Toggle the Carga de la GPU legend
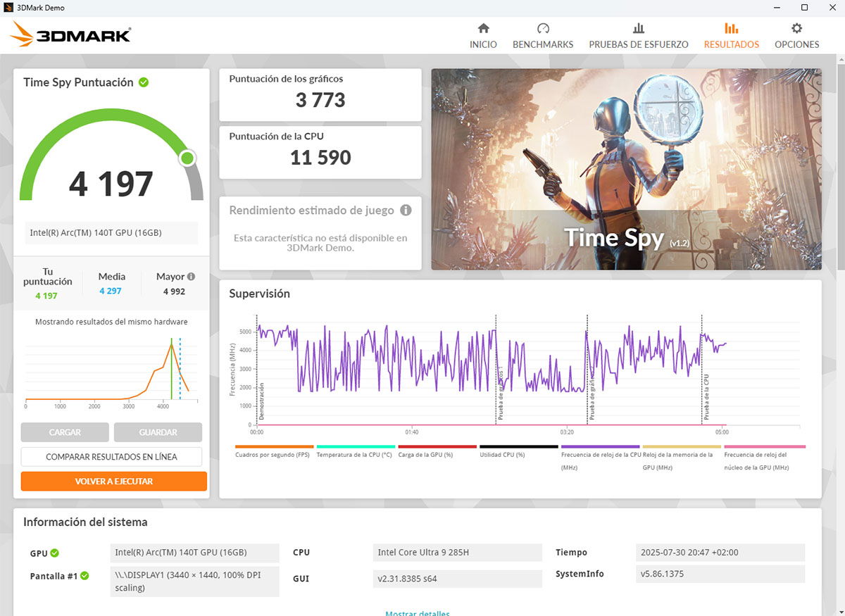The height and width of the screenshot is (616, 845). (437, 451)
